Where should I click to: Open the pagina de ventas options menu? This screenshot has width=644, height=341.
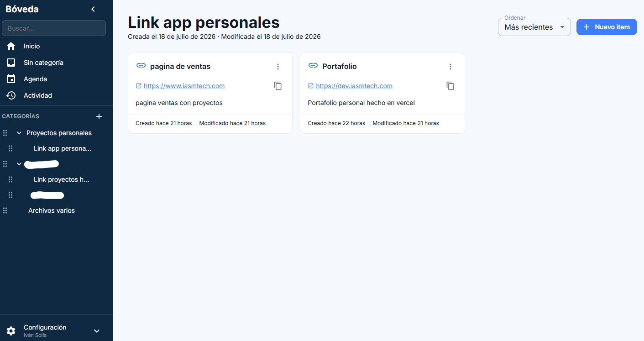coord(278,67)
